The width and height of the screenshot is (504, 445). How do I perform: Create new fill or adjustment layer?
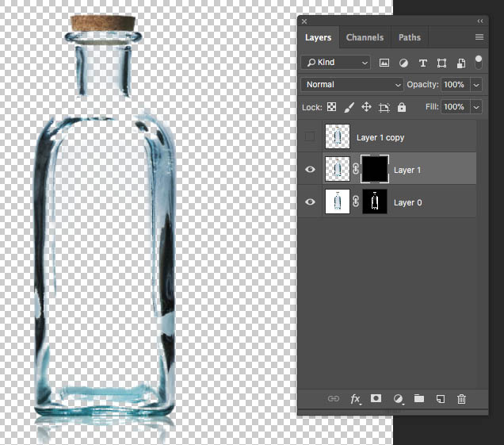pos(399,399)
